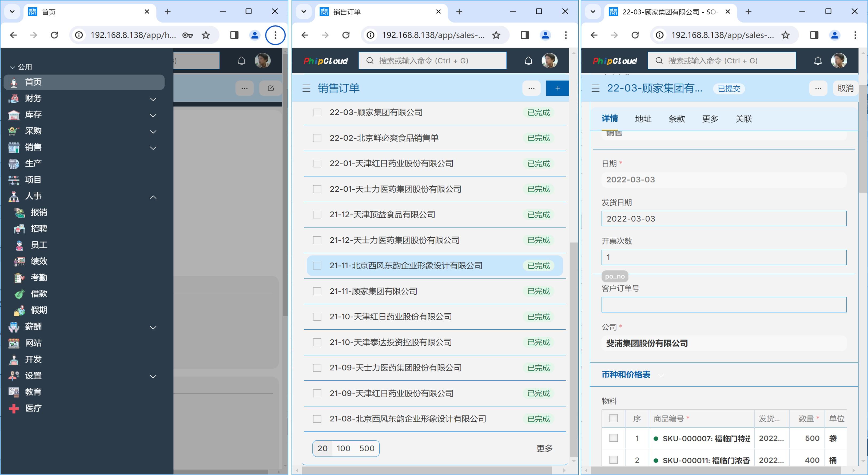
Task: Check the SKU-000007 item row checkbox
Action: tap(614, 438)
